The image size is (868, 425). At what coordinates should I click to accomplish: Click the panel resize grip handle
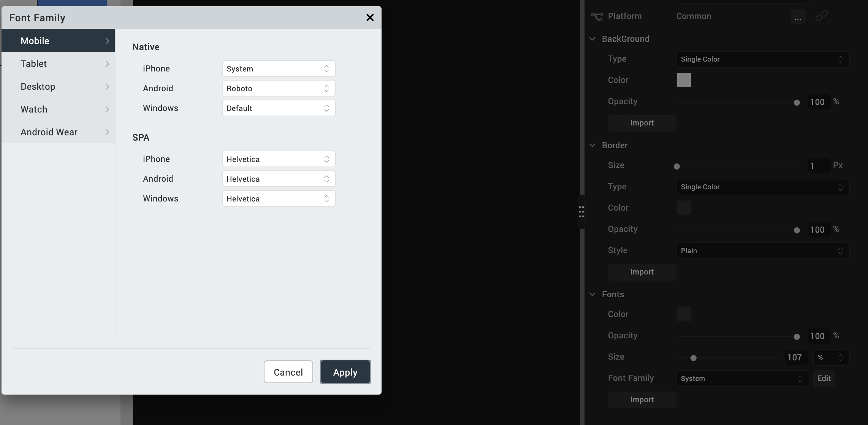tap(581, 212)
